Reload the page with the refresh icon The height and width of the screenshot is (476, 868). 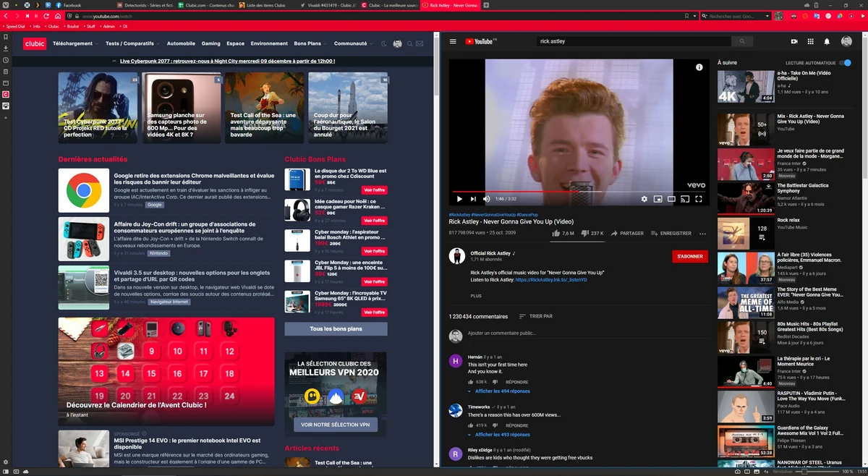[x=45, y=16]
